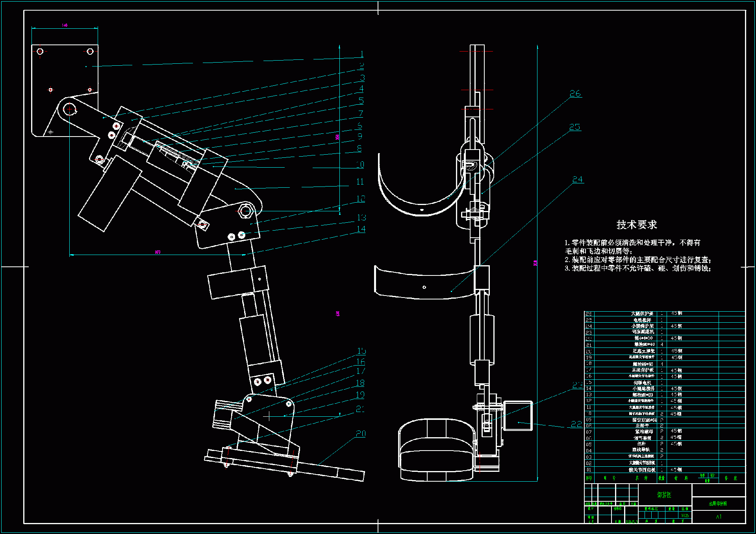Select the 技术要求 heading text
756x534 pixels.
pyautogui.click(x=636, y=225)
